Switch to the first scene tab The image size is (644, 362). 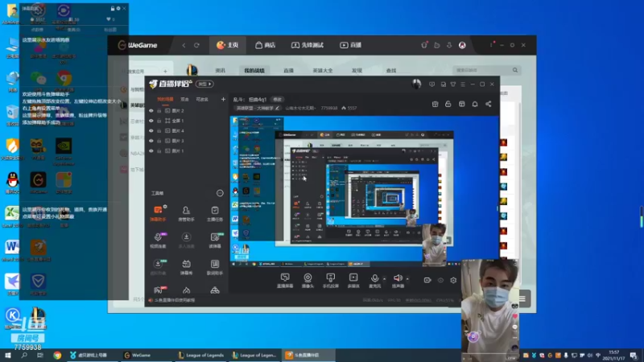165,99
